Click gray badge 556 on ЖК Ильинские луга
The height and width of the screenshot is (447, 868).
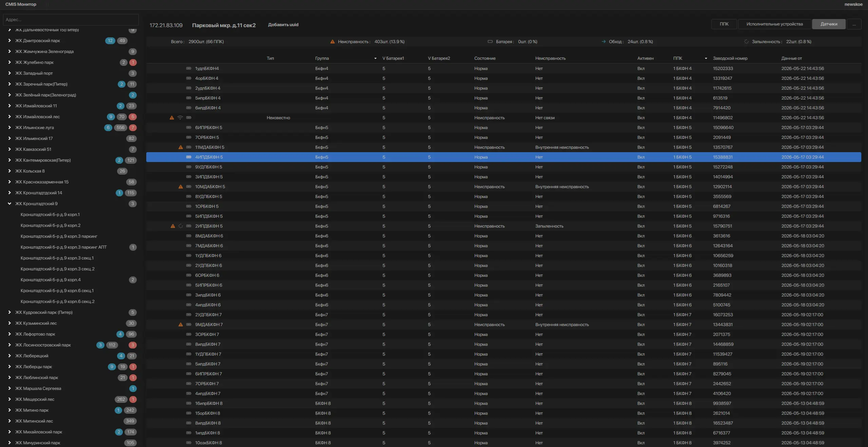[x=120, y=128]
